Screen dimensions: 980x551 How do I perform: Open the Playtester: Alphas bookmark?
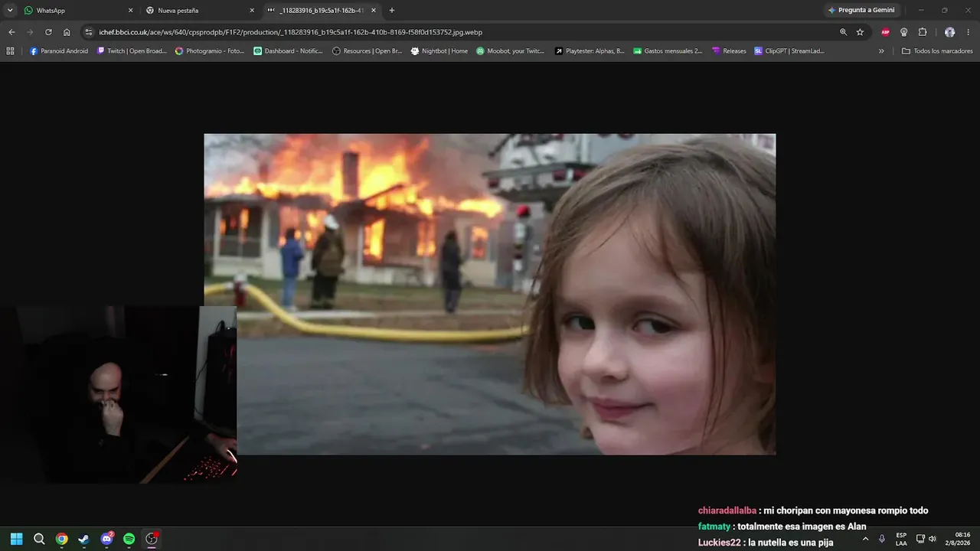(x=590, y=51)
